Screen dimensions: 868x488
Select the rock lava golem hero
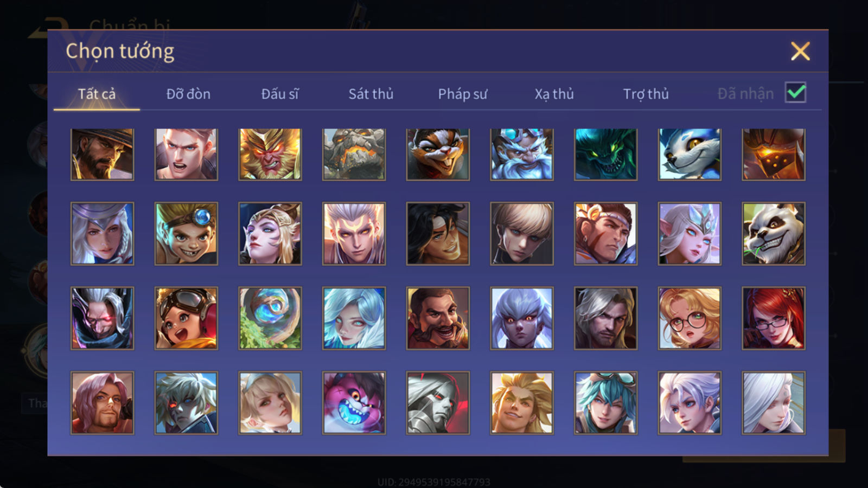coord(354,155)
